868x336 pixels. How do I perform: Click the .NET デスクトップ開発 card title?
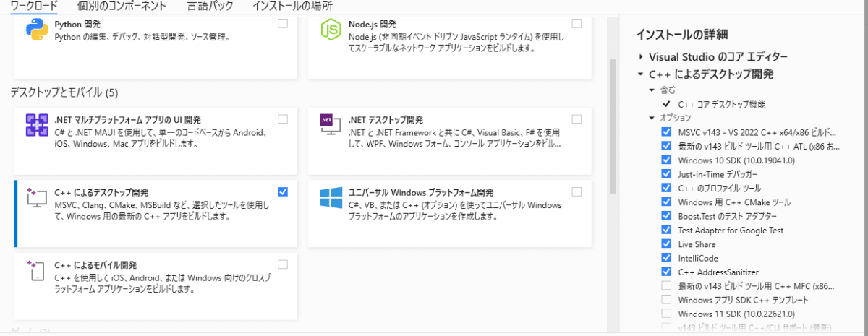pyautogui.click(x=386, y=120)
